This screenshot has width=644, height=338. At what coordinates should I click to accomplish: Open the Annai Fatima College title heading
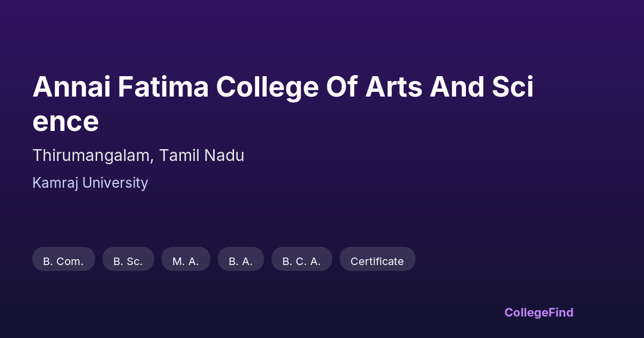[x=283, y=87]
